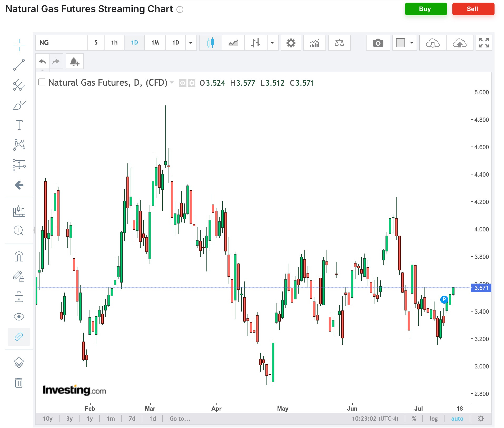Select area chart style

[x=233, y=43]
